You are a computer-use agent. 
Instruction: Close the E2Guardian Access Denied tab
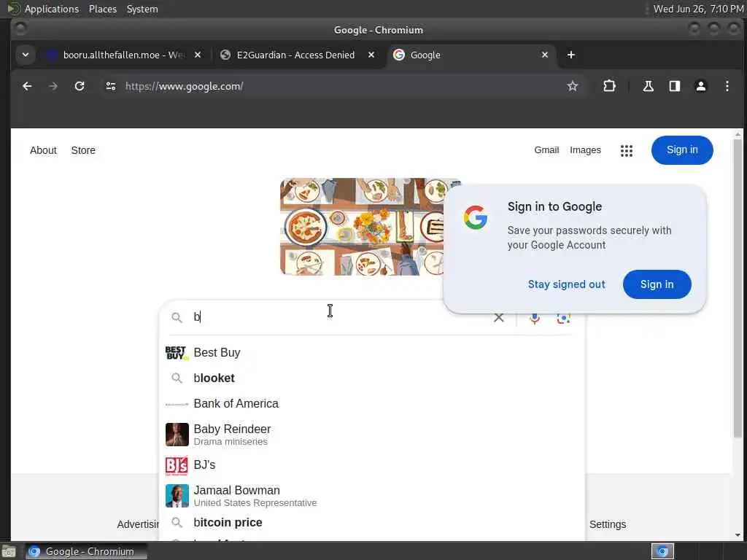pos(371,55)
